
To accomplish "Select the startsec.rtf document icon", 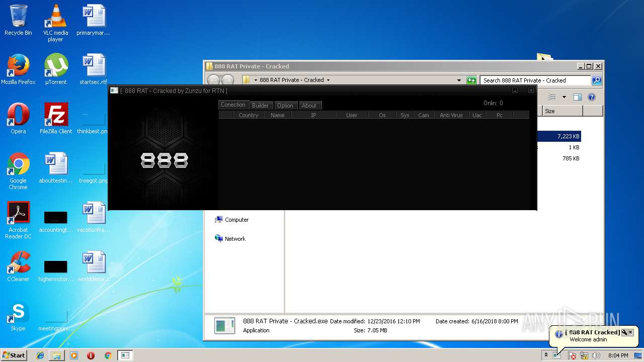I will tap(93, 69).
